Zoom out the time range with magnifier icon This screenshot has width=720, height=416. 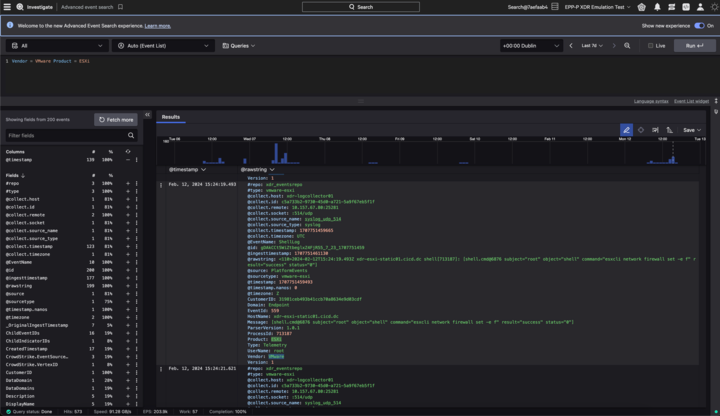[x=627, y=45]
